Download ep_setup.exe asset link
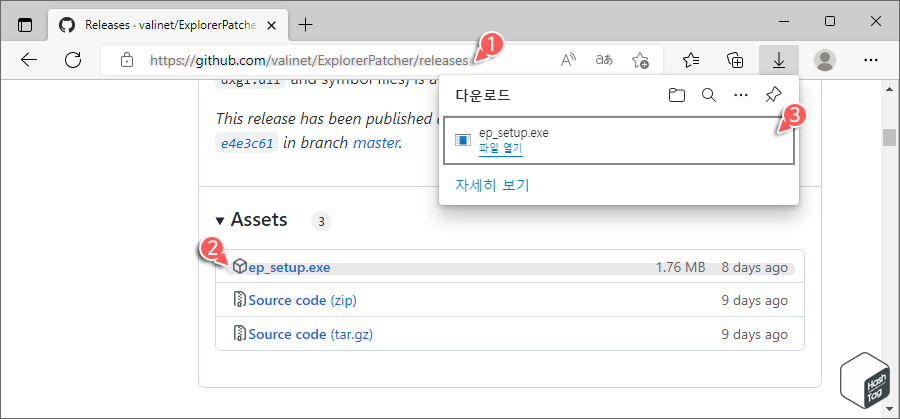Screen dimensions: 900x419 [x=289, y=267]
